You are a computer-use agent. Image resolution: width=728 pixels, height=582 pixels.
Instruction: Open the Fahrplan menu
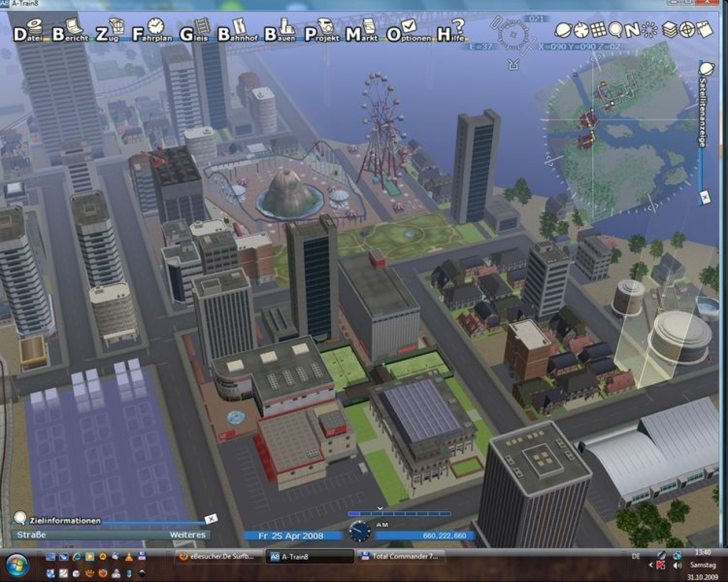coord(151,31)
